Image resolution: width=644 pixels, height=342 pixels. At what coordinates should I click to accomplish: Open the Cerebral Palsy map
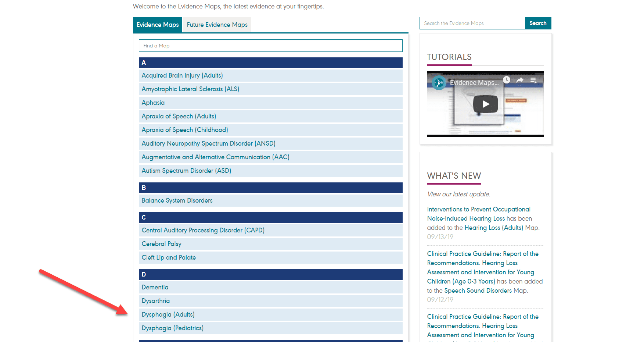pyautogui.click(x=162, y=244)
